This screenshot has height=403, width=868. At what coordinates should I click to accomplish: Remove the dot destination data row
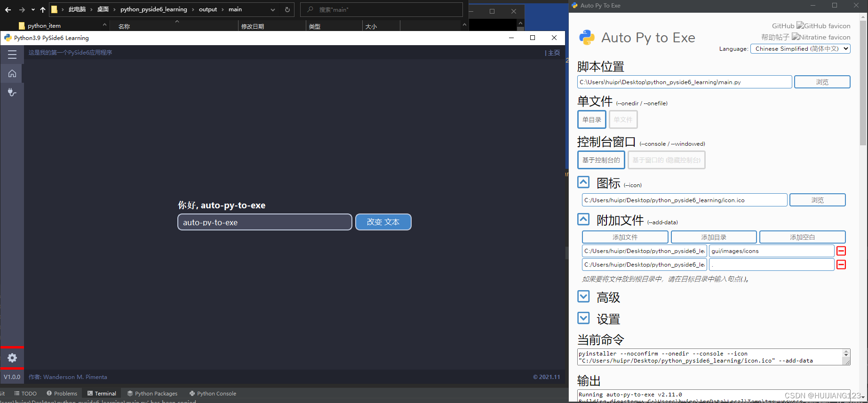pos(841,265)
